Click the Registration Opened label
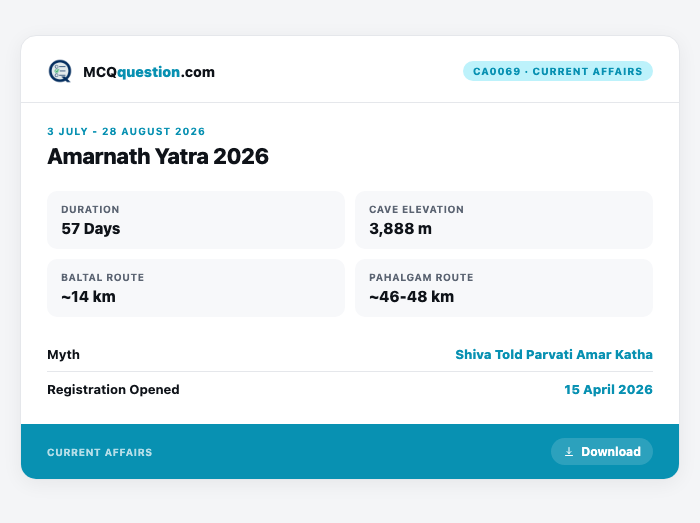 113,390
